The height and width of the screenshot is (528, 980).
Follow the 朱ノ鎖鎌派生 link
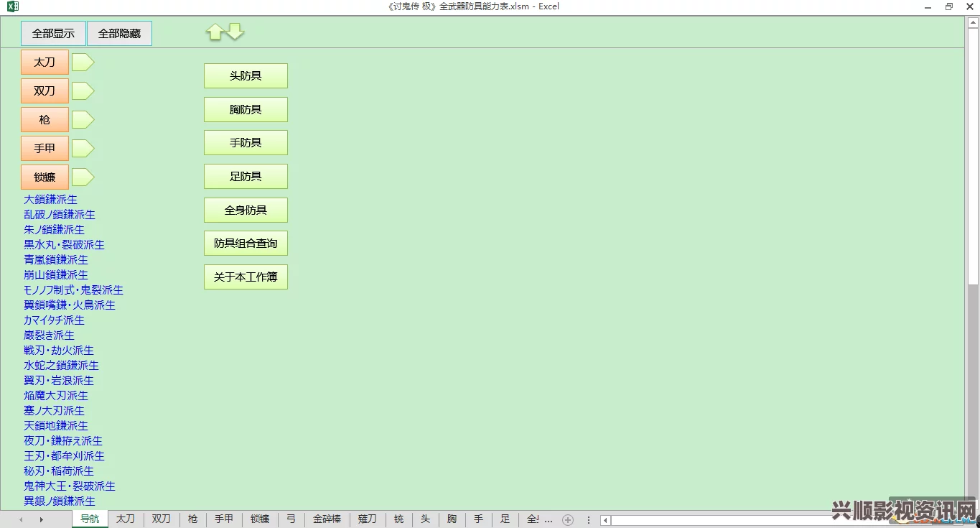[54, 230]
